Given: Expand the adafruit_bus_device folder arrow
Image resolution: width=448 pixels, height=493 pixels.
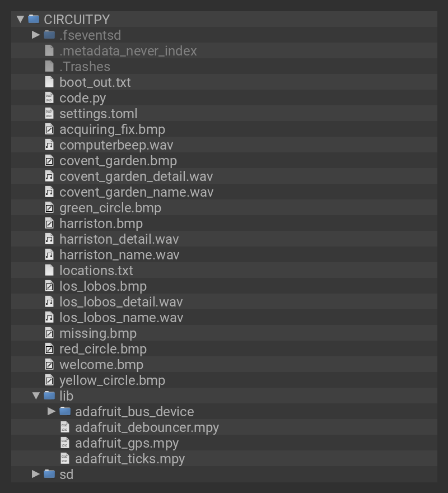Looking at the screenshot, I should click(x=52, y=411).
